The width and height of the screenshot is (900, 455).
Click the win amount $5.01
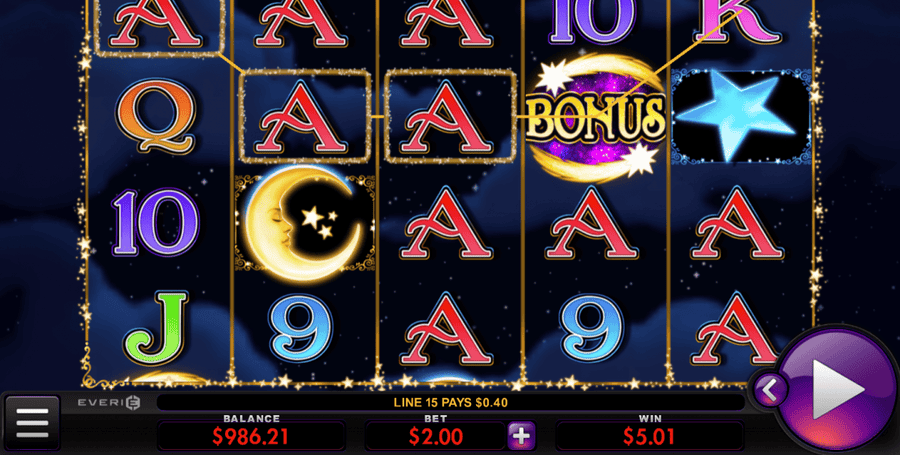(x=650, y=437)
